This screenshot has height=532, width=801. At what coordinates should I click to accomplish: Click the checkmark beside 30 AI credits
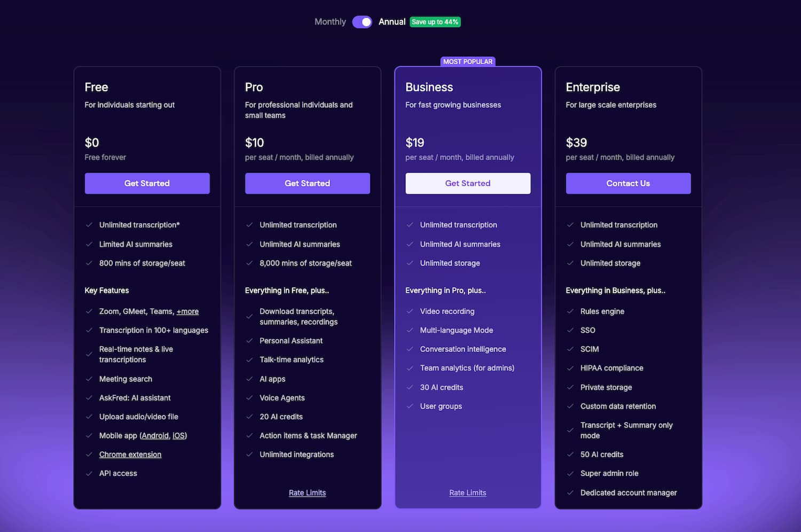point(410,387)
